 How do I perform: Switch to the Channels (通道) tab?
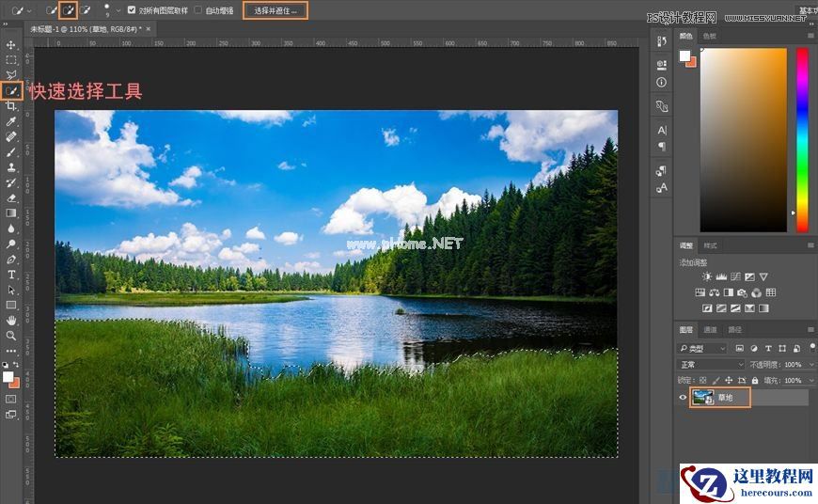(x=710, y=330)
